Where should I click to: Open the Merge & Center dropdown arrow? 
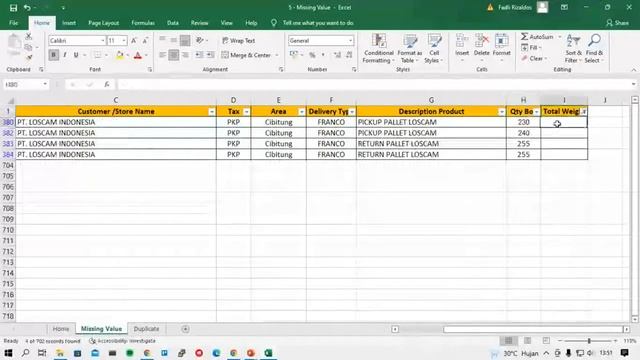tap(277, 55)
